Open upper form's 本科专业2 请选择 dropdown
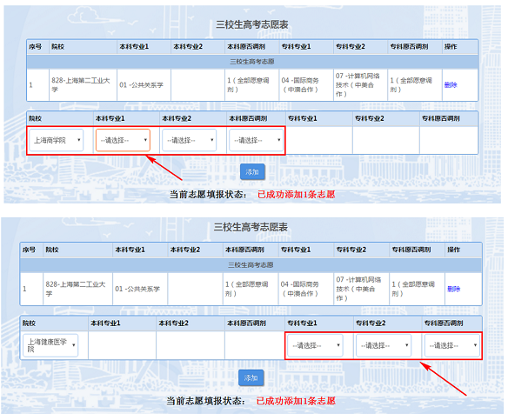This screenshot has height=420, width=508. 190,140
